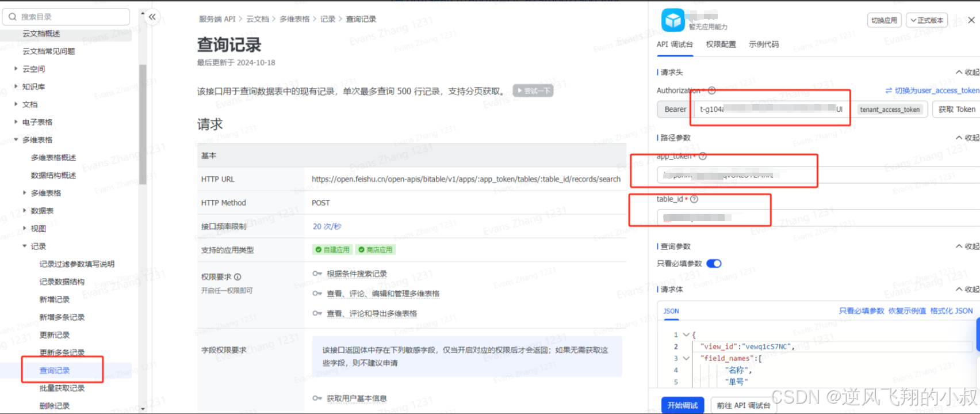Screen dimensions: 980x414
Task: Open 记录过滤参数填写说明 in the sidebar
Action: (77, 264)
